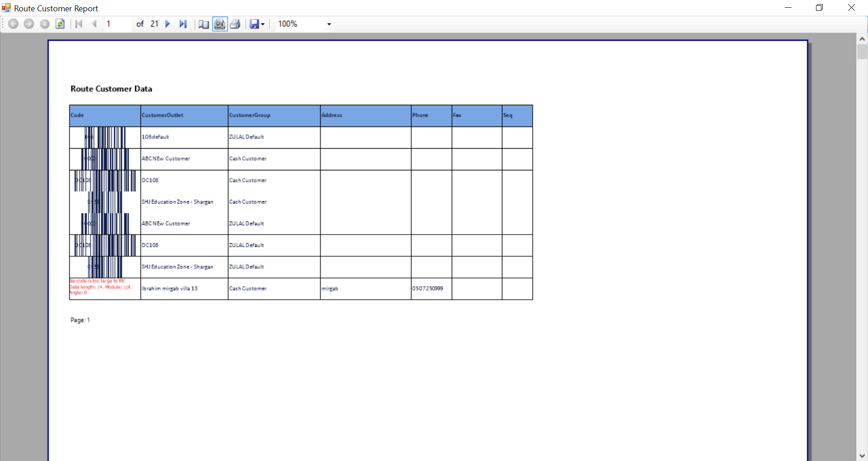Restore down the report window

pyautogui.click(x=820, y=8)
